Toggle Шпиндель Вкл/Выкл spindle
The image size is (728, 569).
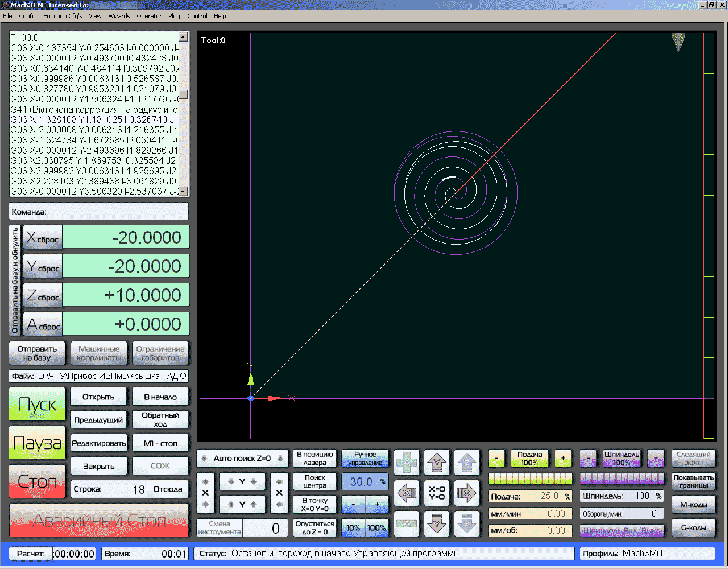point(622,531)
